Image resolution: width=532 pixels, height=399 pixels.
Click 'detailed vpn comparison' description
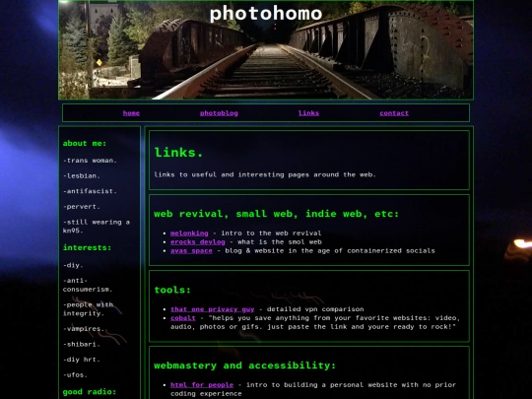point(315,309)
